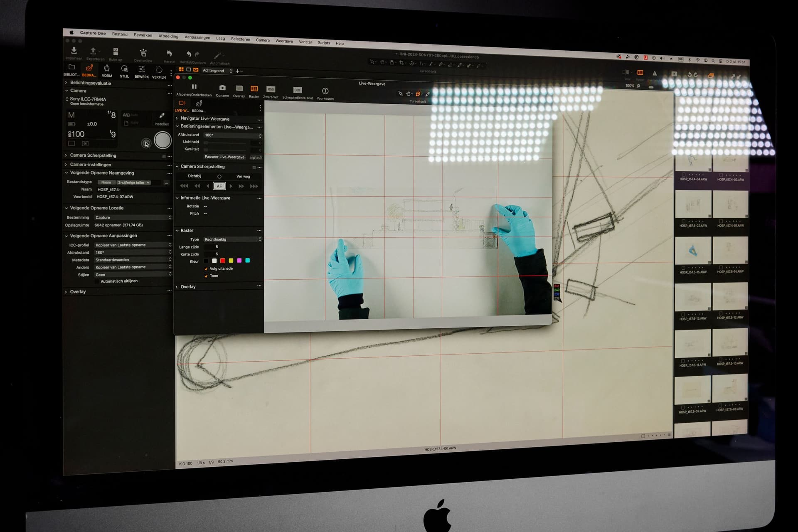Click the Importeer toolbar icon
This screenshot has width=798, height=532.
point(74,51)
